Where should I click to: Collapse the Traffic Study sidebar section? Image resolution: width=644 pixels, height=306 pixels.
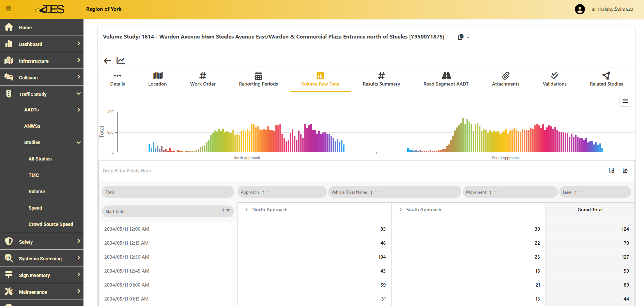coord(79,94)
